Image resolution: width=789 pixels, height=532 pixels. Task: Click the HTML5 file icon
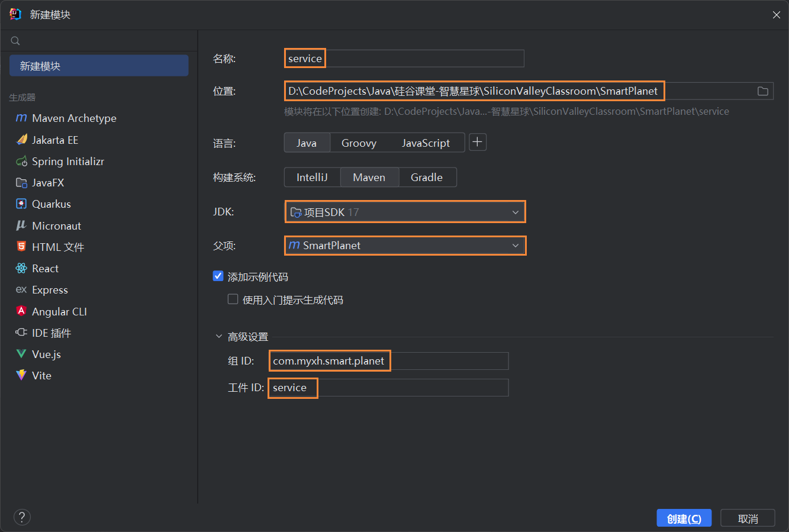(21, 247)
